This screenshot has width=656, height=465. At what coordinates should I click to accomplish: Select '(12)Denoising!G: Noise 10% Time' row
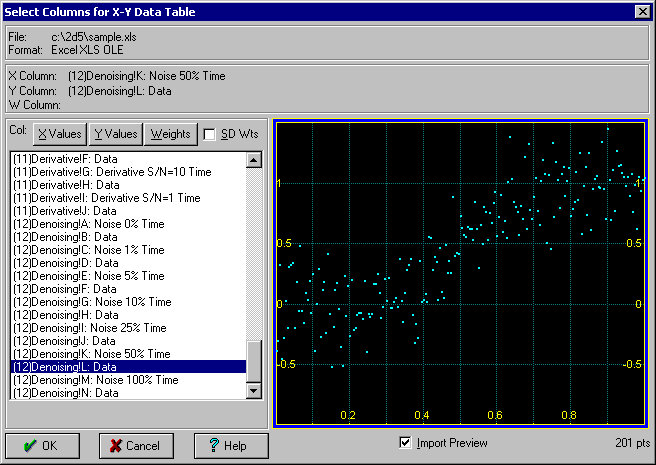click(x=128, y=302)
